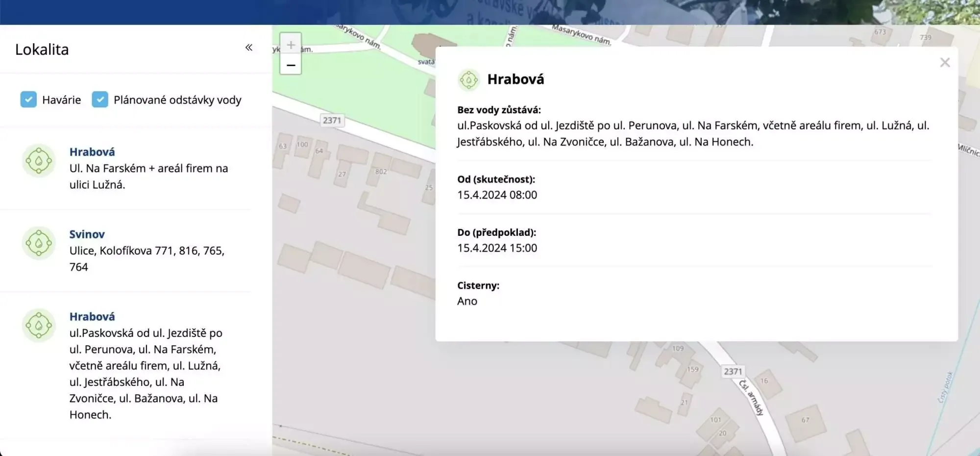Open the first Hrabová entry title in the list

pos(92,152)
